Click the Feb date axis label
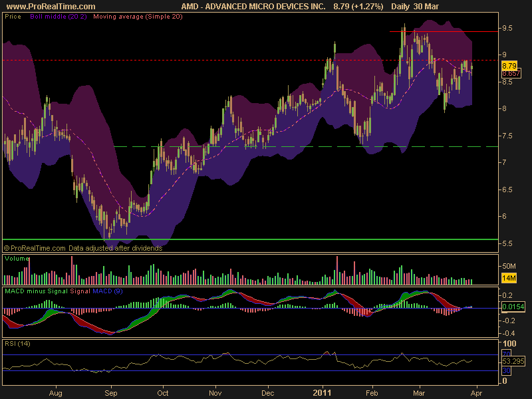Image resolution: width=532 pixels, height=399 pixels. 372,393
